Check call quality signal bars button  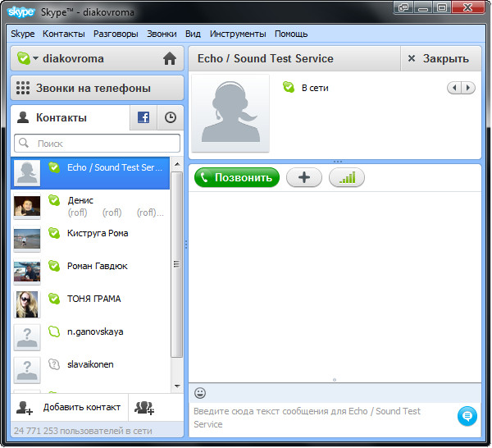(347, 177)
